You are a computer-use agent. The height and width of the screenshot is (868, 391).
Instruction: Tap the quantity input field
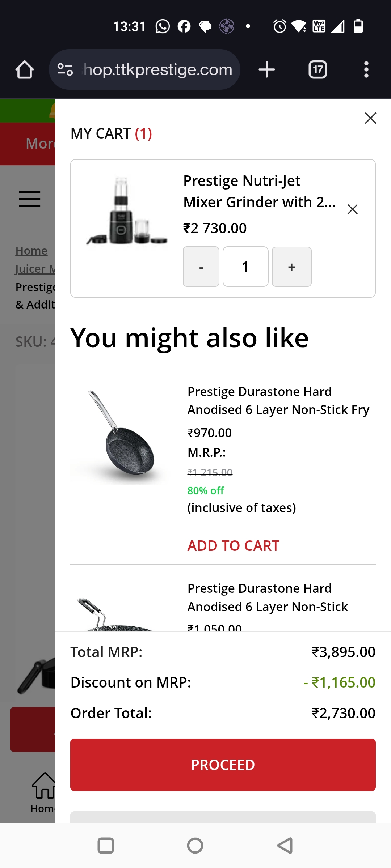tap(245, 267)
